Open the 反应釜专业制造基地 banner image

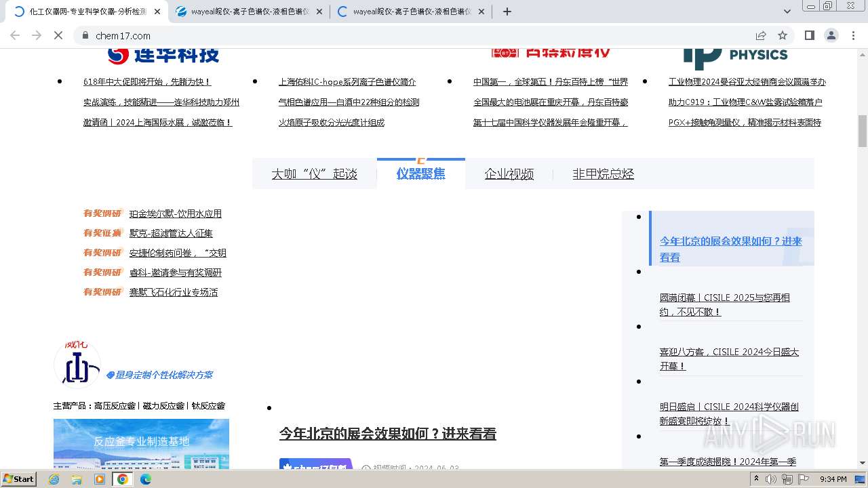[x=141, y=443]
